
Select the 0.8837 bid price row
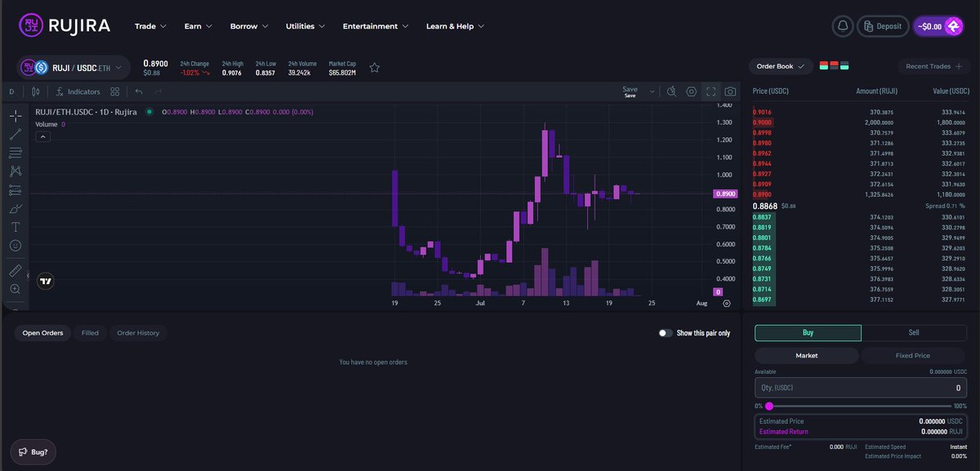(x=861, y=217)
